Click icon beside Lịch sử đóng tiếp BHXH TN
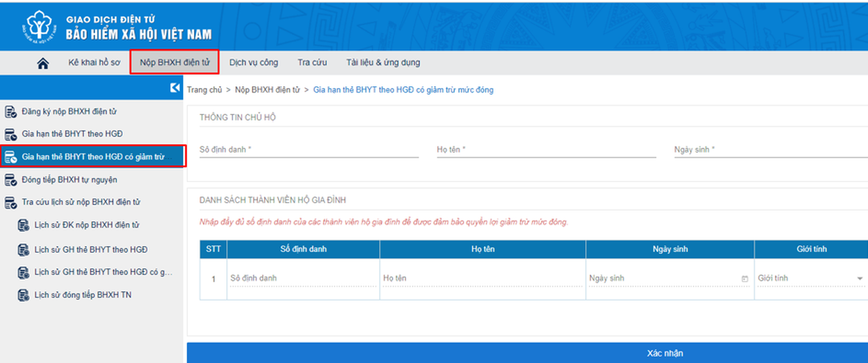868x363 pixels. 23,295
